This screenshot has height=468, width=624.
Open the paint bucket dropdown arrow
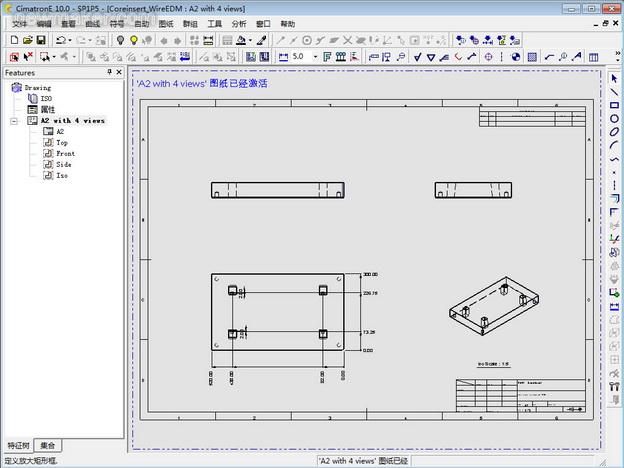[x=250, y=40]
